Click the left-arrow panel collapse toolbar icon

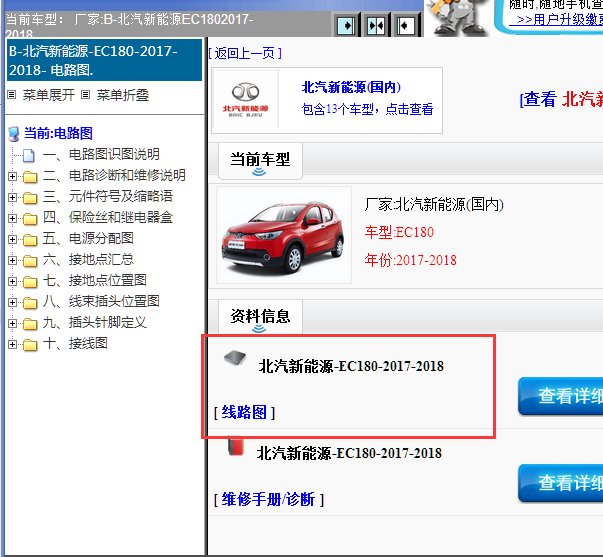pyautogui.click(x=406, y=26)
